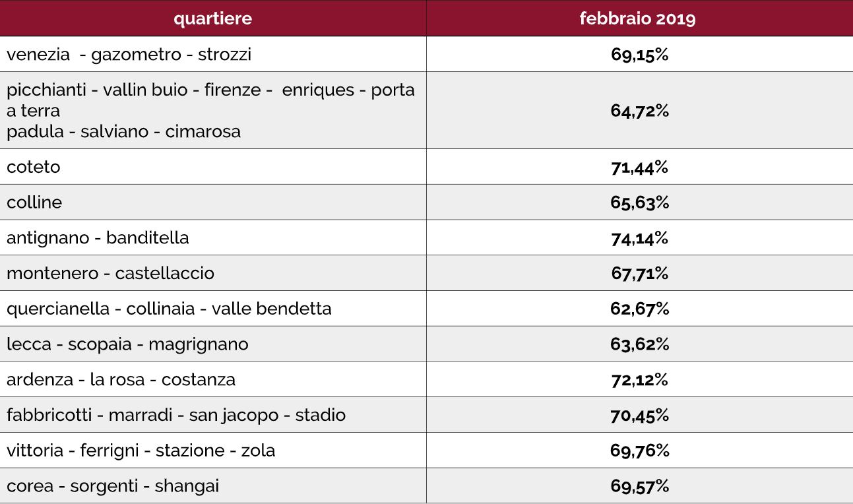Select the coteto neighborhood cell

34,167
